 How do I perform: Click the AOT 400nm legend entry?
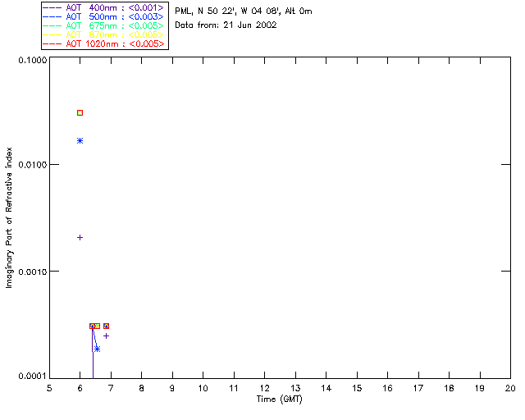pyautogui.click(x=103, y=7)
